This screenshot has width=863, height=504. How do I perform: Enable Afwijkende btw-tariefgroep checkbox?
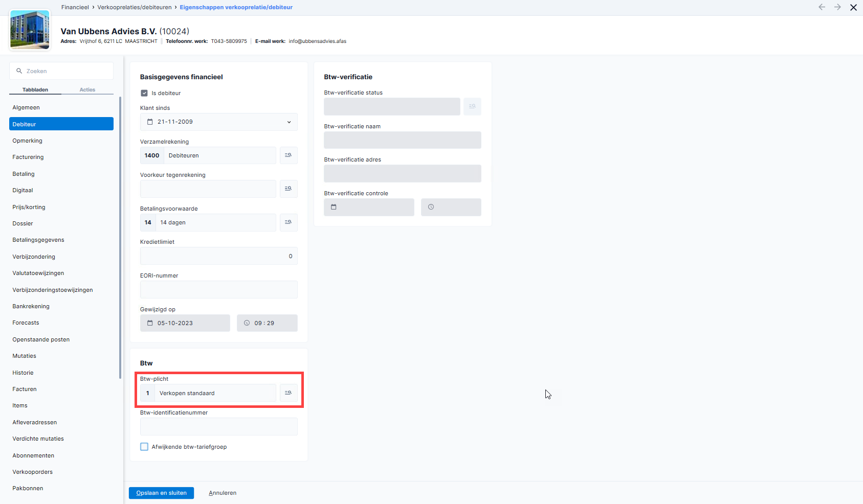(x=144, y=447)
